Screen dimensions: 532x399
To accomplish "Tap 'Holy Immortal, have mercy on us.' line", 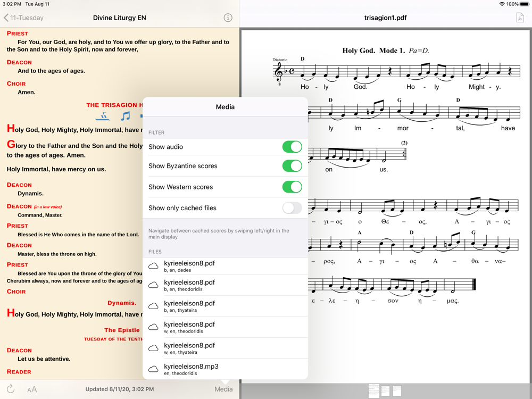I will [x=56, y=169].
